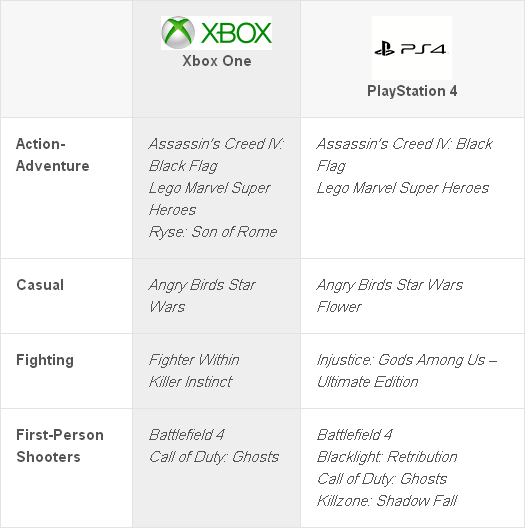Click the green Xbox logo image
The image size is (525, 528).
pyautogui.click(x=217, y=33)
